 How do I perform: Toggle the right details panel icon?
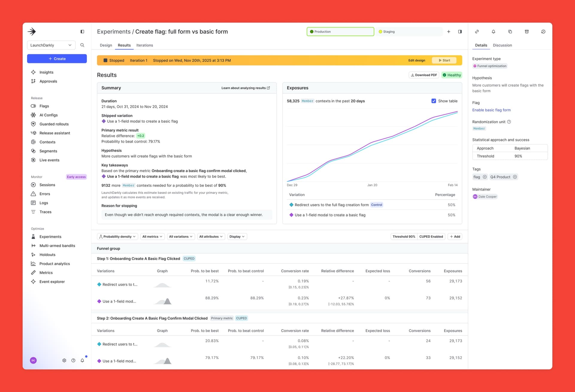[x=460, y=31]
